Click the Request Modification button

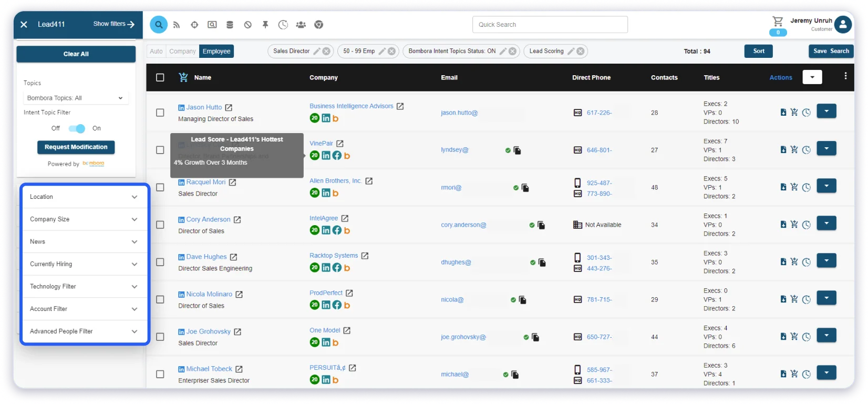pos(76,147)
